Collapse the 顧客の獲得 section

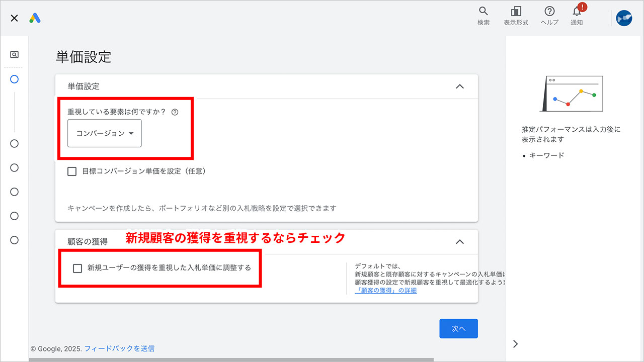click(459, 241)
